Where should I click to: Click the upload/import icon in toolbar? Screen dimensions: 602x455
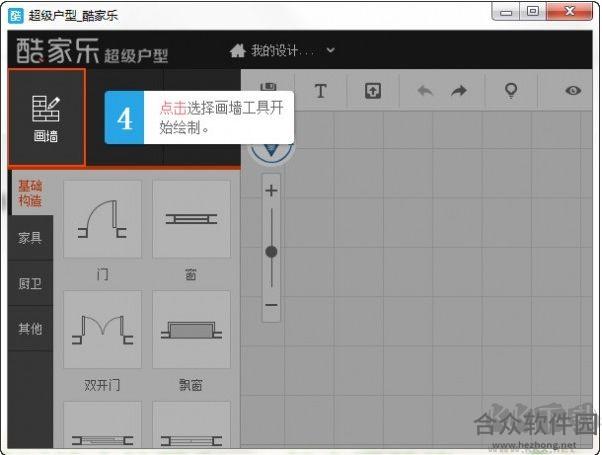coord(373,91)
